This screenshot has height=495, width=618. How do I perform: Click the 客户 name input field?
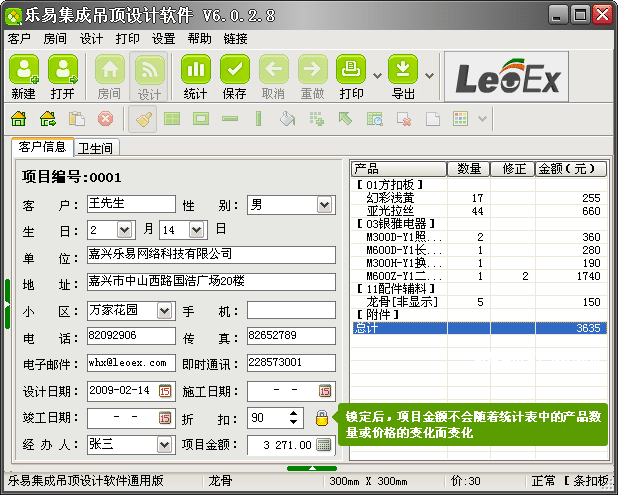(x=130, y=204)
